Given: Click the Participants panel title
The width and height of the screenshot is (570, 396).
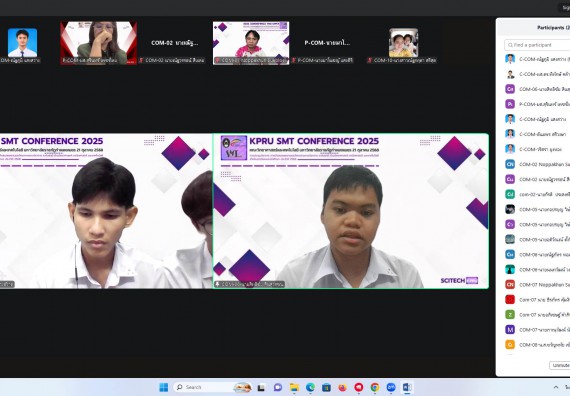Looking at the screenshot, I should click(x=553, y=28).
